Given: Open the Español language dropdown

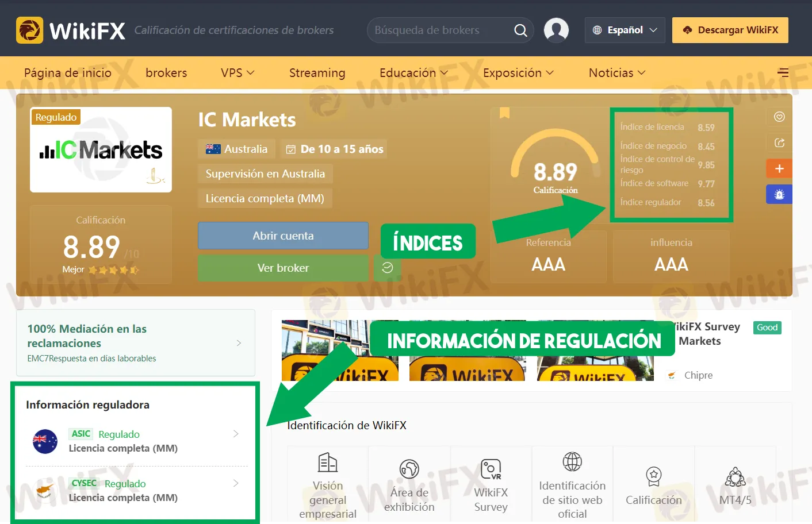Looking at the screenshot, I should [x=625, y=30].
